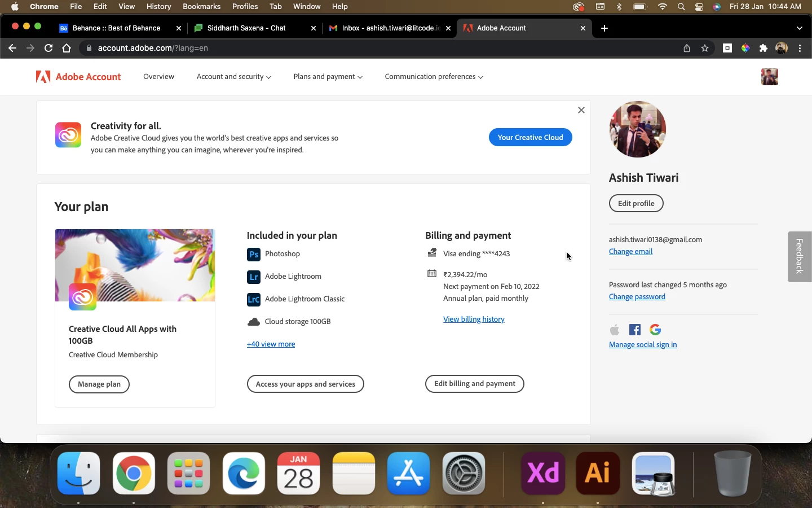Viewport: 812px width, 508px height.
Task: Click Edit billing and payment button
Action: tap(475, 384)
